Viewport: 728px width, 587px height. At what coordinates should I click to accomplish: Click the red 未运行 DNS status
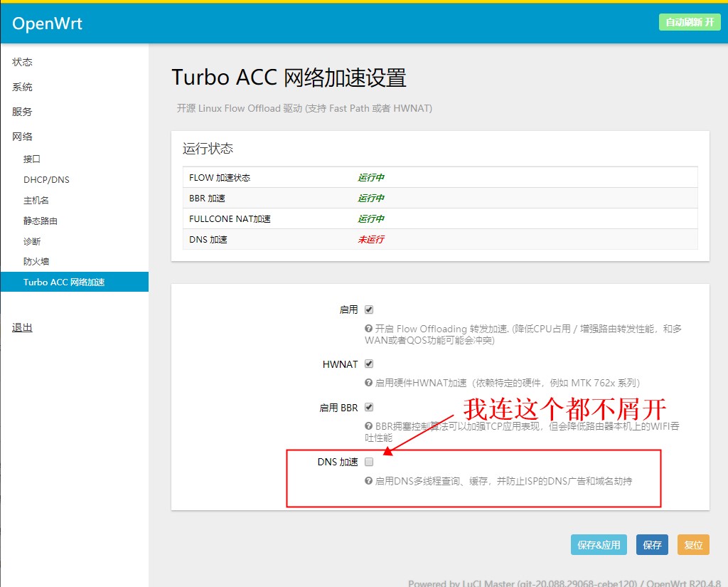370,240
